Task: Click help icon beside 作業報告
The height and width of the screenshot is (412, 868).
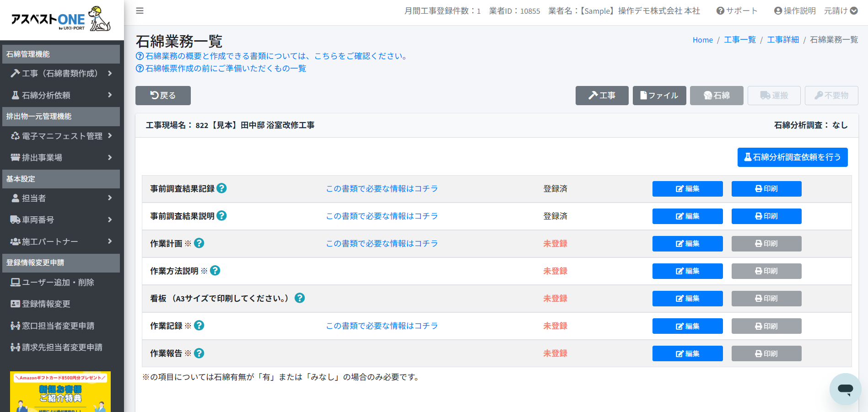Action: [x=199, y=353]
